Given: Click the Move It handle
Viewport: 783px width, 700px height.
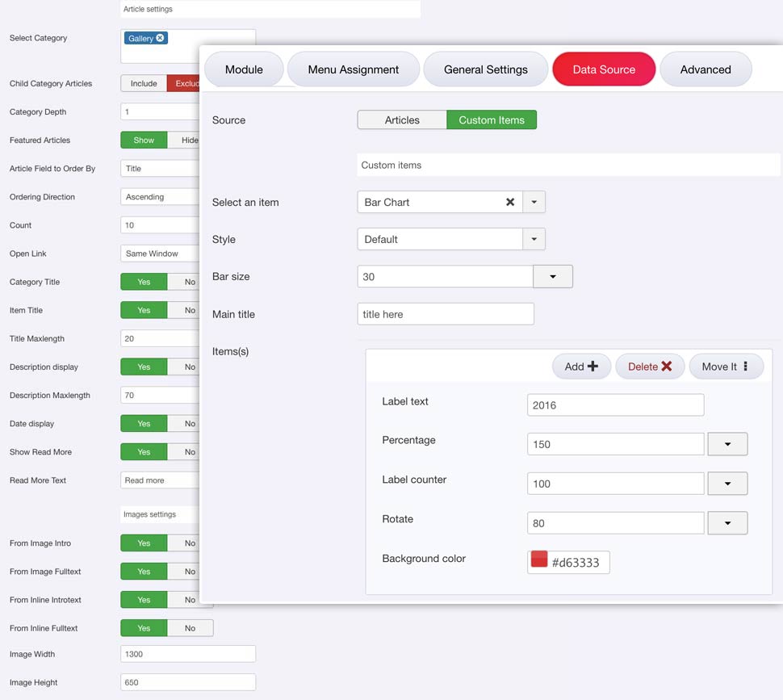Looking at the screenshot, I should pyautogui.click(x=724, y=367).
